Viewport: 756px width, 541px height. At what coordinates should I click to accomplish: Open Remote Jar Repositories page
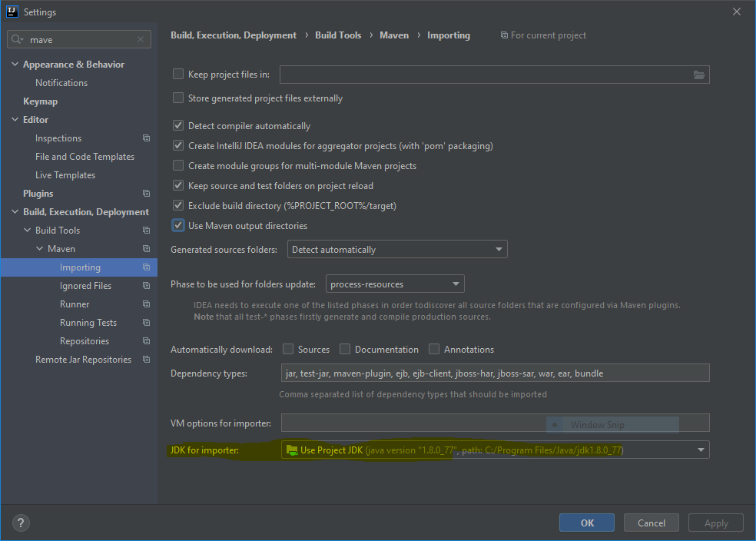83,359
